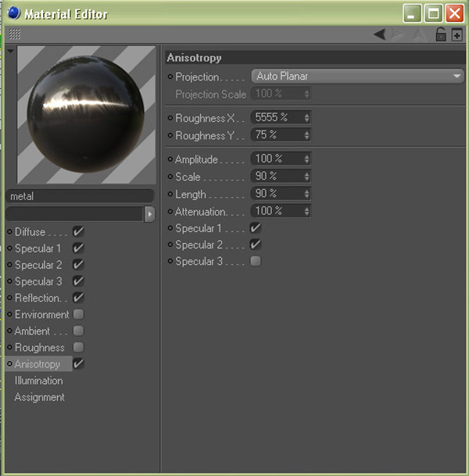Click the forward navigation arrow icon
Screen dimensions: 469x476
[x=398, y=34]
